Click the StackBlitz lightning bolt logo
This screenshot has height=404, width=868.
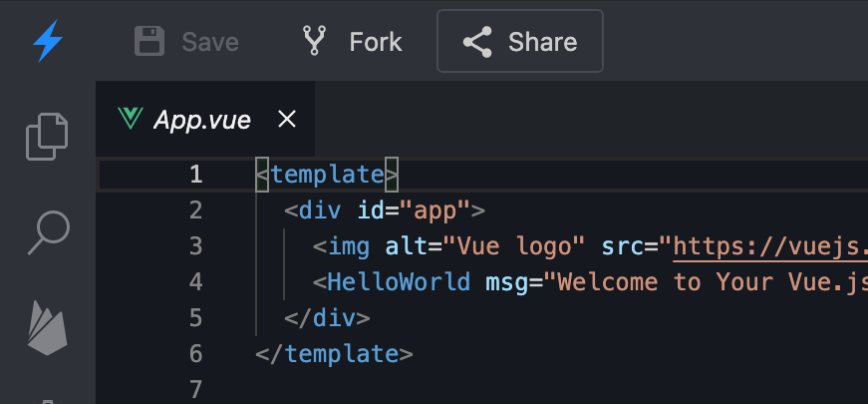(47, 41)
